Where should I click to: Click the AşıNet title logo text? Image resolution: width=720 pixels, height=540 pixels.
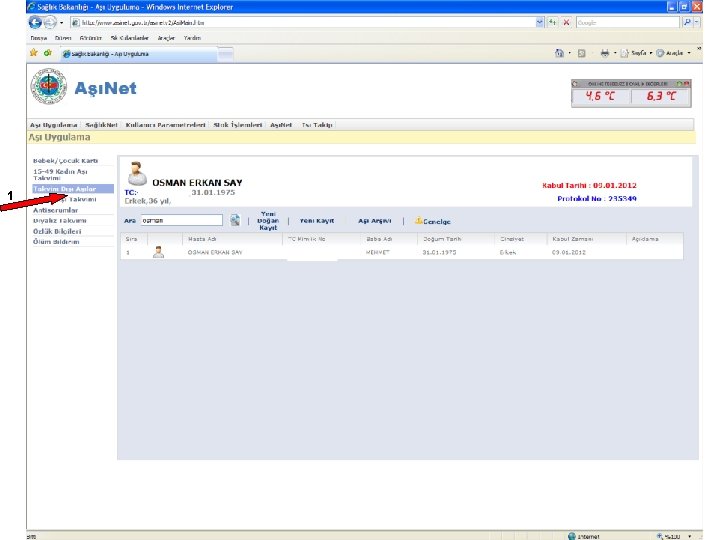coord(105,88)
